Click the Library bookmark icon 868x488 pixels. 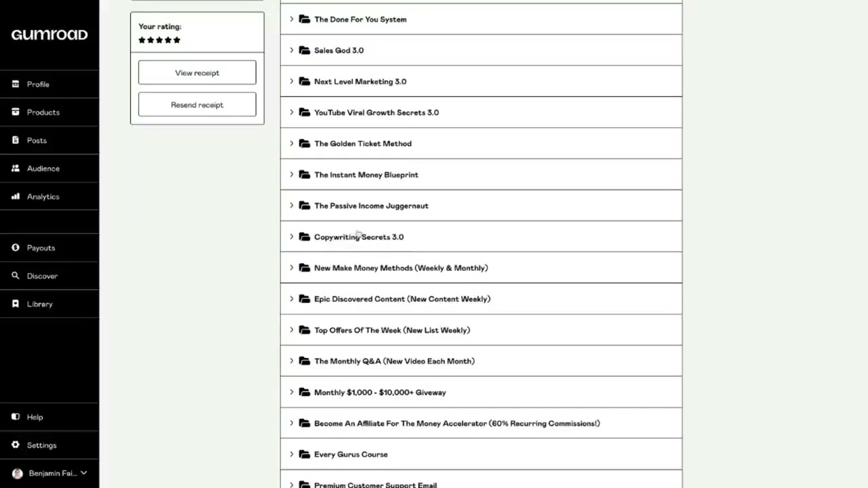(x=16, y=304)
